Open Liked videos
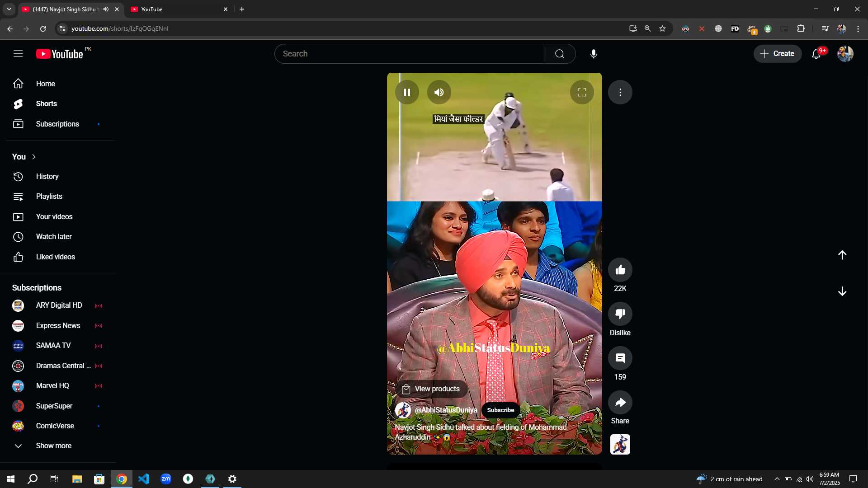 (58, 257)
